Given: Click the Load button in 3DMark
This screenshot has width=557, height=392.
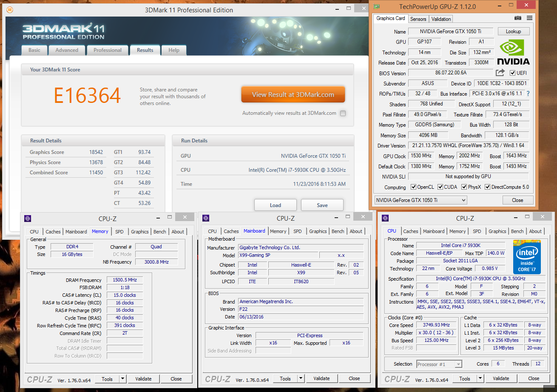Looking at the screenshot, I should [276, 205].
